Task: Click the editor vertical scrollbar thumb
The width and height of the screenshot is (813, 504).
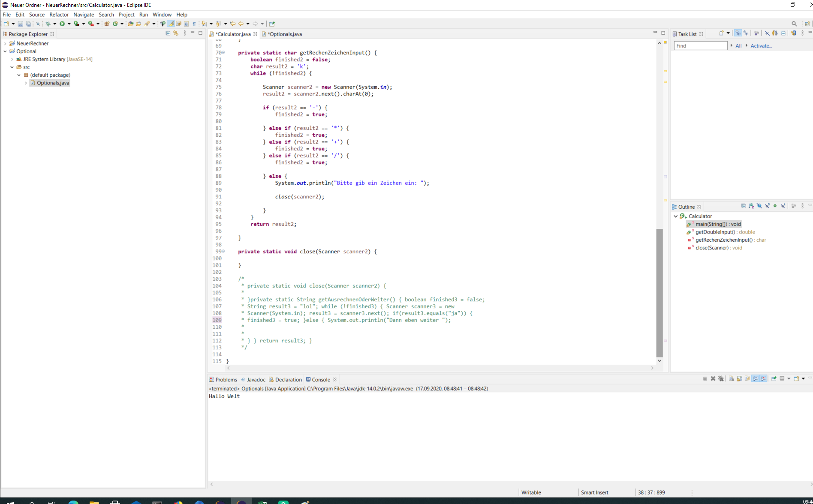Action: point(659,291)
